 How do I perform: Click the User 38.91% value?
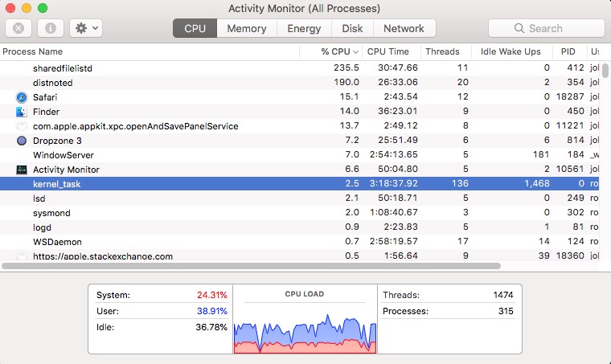click(x=212, y=311)
